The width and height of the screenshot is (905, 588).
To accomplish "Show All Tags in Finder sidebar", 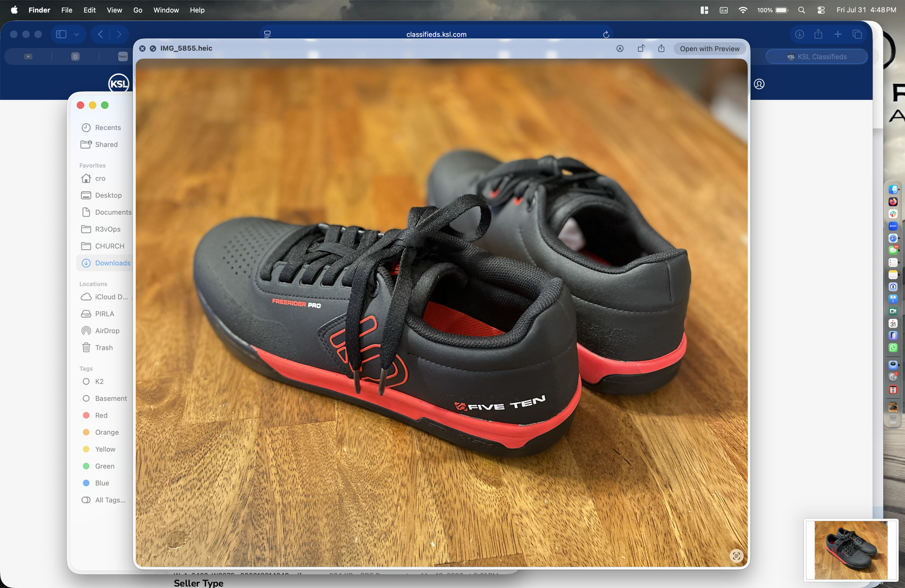I will (x=104, y=500).
